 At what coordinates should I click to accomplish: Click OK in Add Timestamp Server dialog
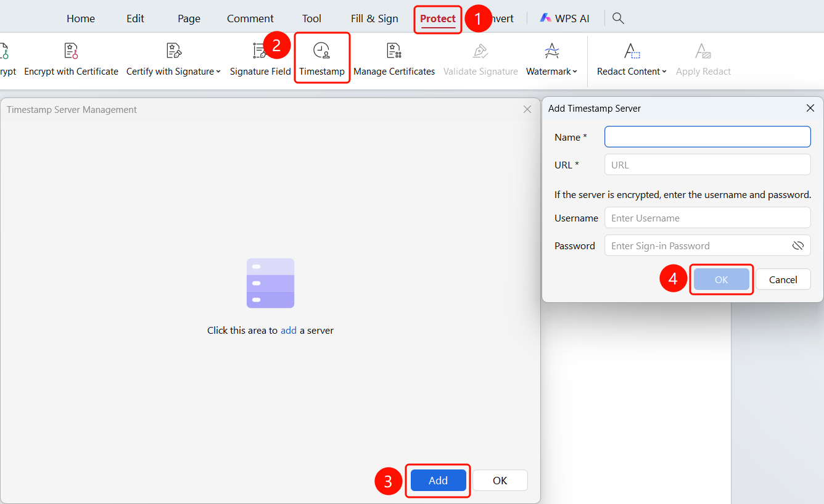point(722,279)
